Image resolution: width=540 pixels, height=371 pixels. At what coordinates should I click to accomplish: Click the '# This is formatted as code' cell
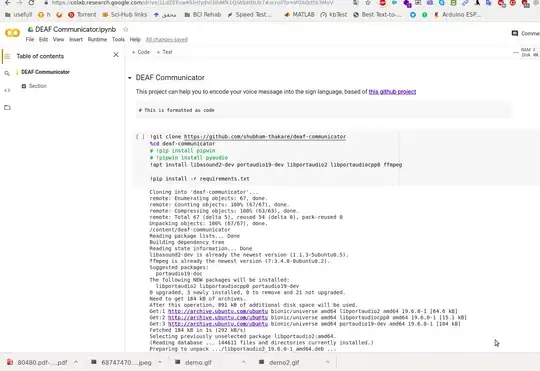pyautogui.click(x=324, y=110)
